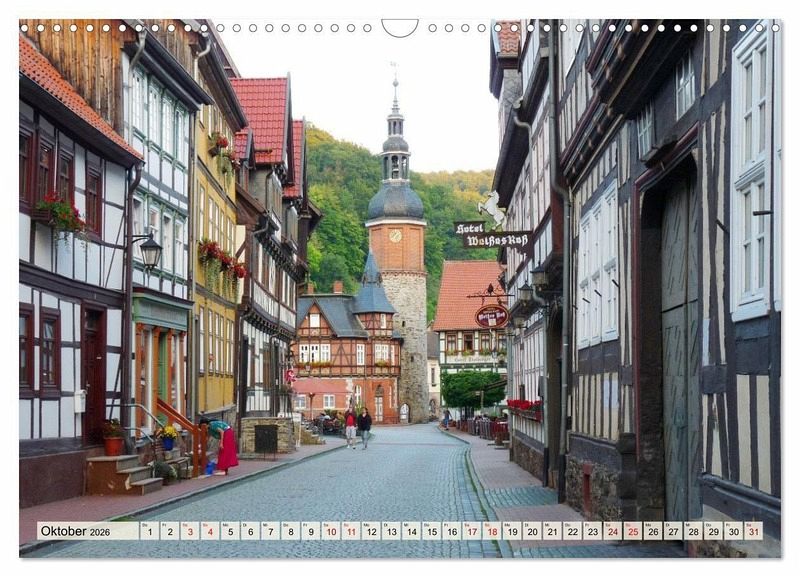Click day 28 in the calendar row
This screenshot has width=800, height=577.
coord(693,531)
